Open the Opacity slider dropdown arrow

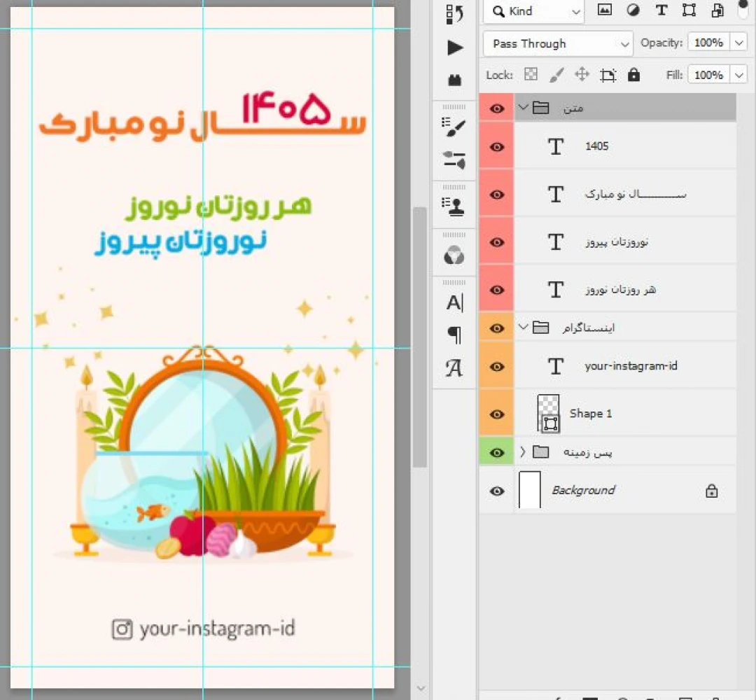[739, 43]
